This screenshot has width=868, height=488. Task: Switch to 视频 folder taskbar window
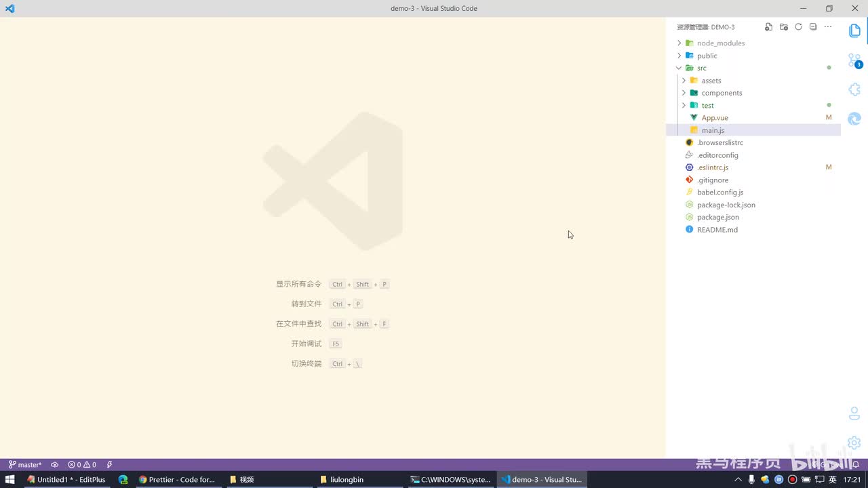[x=270, y=479]
